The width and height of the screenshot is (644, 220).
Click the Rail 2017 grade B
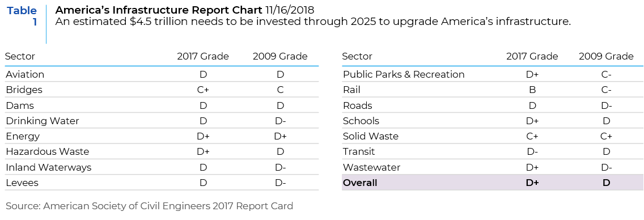point(532,90)
